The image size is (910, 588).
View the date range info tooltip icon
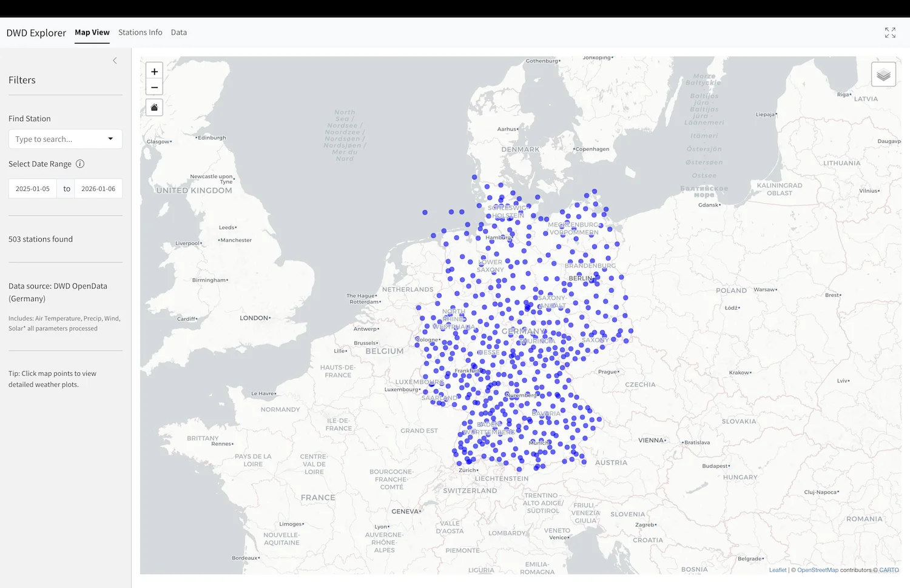[x=80, y=164]
